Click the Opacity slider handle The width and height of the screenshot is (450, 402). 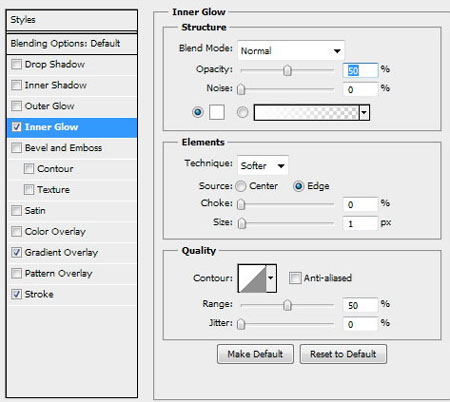287,70
